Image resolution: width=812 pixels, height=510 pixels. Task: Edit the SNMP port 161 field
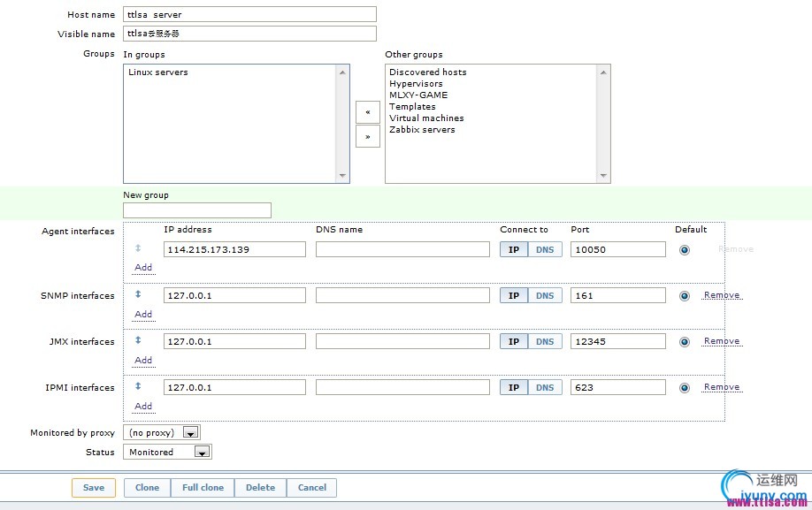point(618,295)
